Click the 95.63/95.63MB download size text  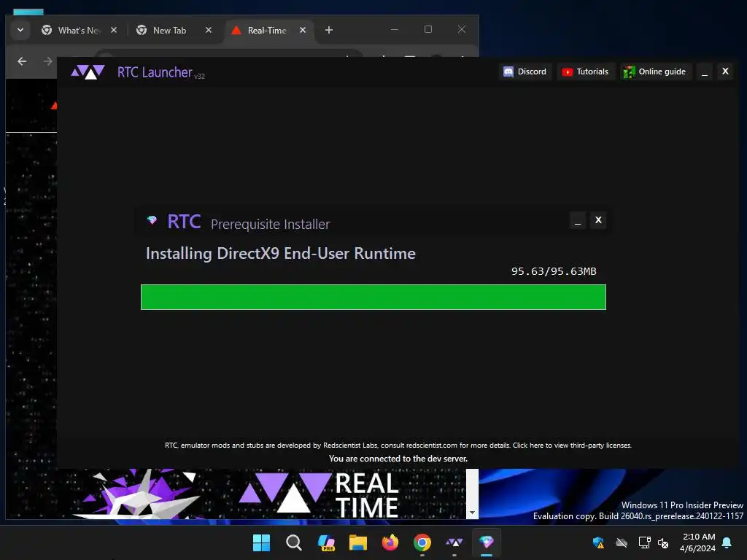click(554, 271)
